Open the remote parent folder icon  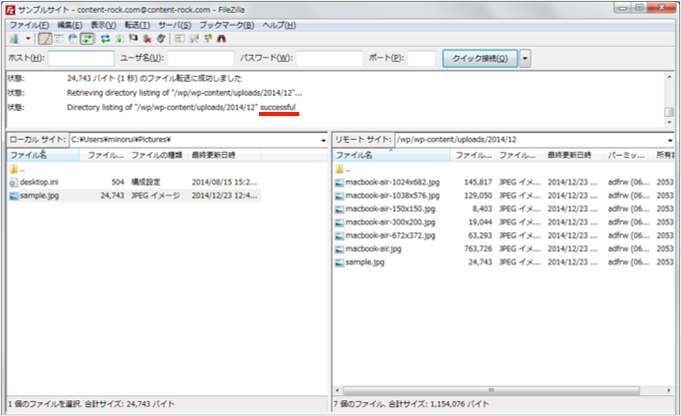[340, 169]
